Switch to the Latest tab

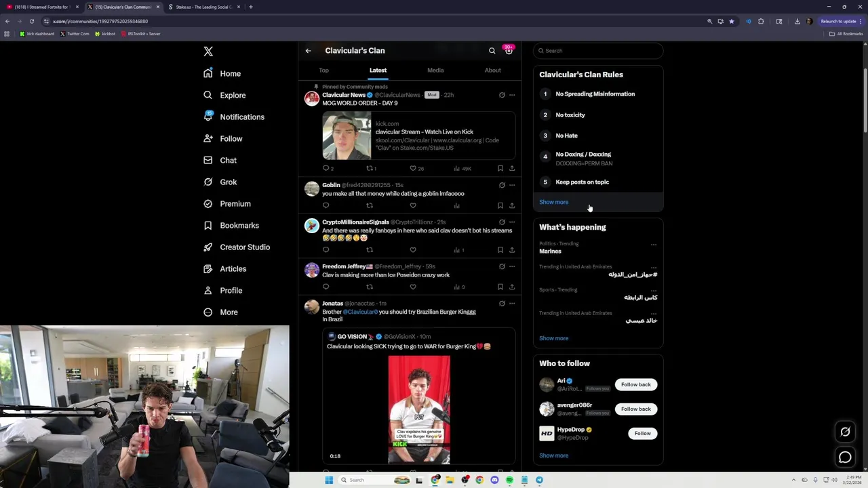[378, 70]
